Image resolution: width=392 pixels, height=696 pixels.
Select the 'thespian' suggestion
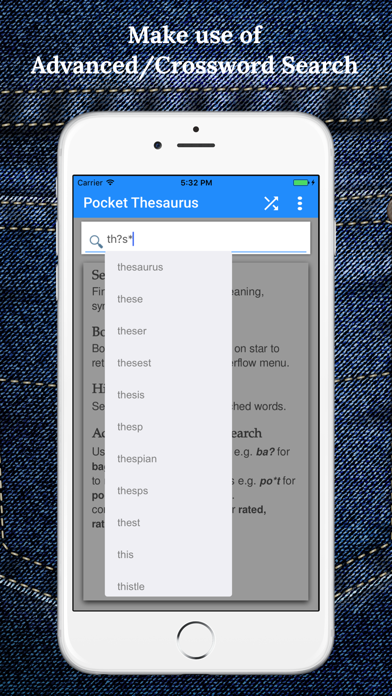tap(168, 459)
